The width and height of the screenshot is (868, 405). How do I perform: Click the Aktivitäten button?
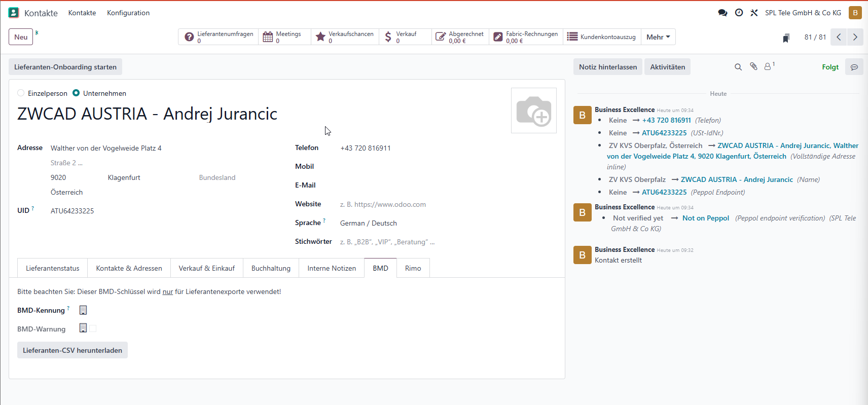point(667,67)
